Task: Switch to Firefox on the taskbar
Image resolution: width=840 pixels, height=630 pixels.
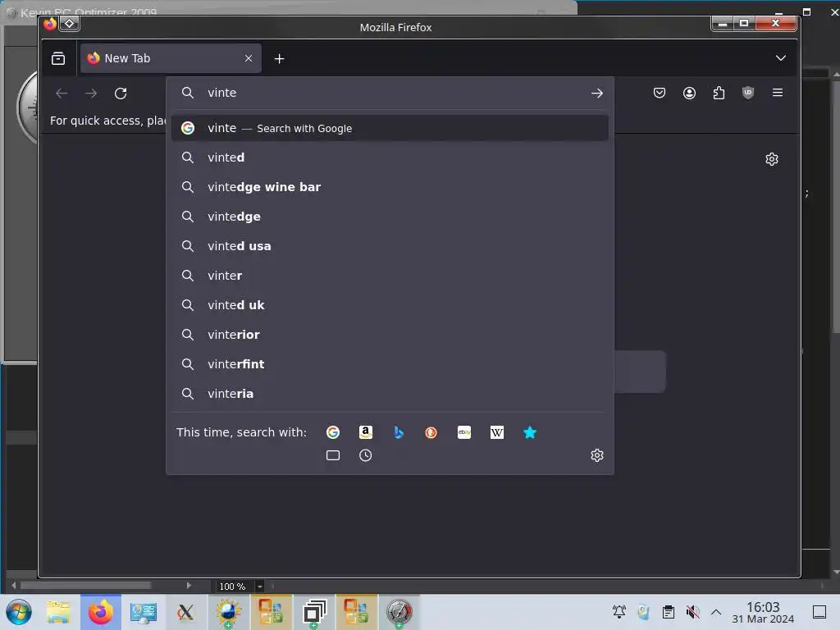Action: [x=101, y=612]
